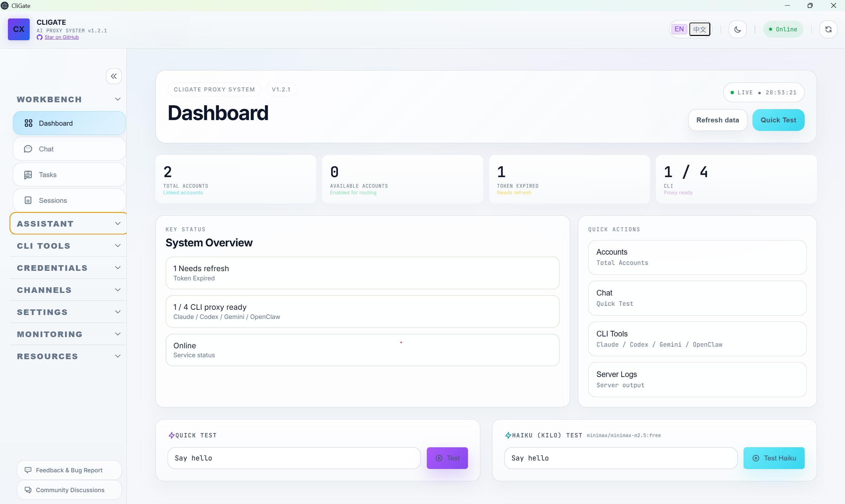
Task: Click the Chat bubble icon in sidebar
Action: pos(28,149)
